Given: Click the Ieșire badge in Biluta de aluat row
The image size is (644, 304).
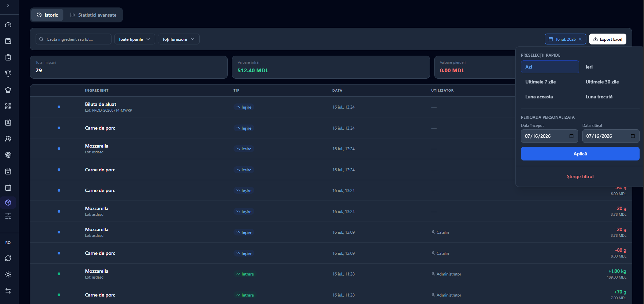Looking at the screenshot, I should 244,107.
